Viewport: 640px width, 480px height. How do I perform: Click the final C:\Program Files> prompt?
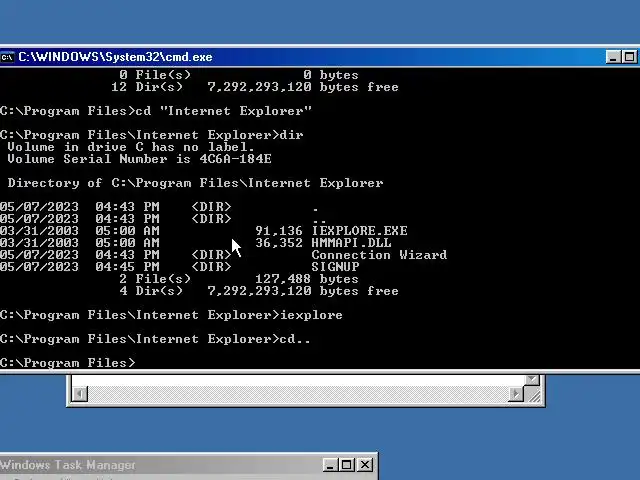pos(67,363)
